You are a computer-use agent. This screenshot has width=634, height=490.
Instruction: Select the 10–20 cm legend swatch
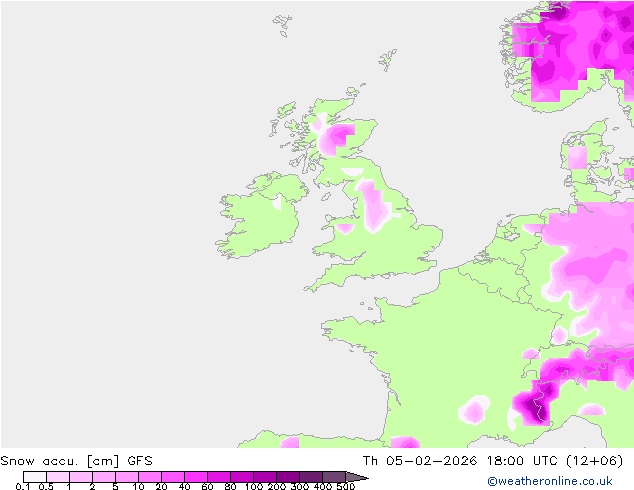click(x=150, y=477)
